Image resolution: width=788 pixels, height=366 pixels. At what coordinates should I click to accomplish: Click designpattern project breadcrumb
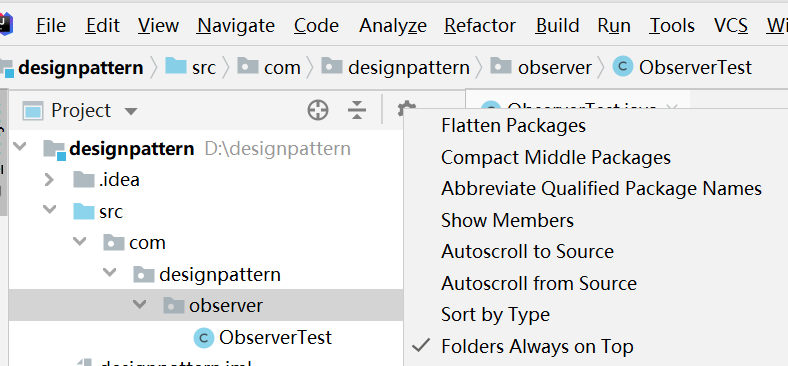pyautogui.click(x=80, y=67)
